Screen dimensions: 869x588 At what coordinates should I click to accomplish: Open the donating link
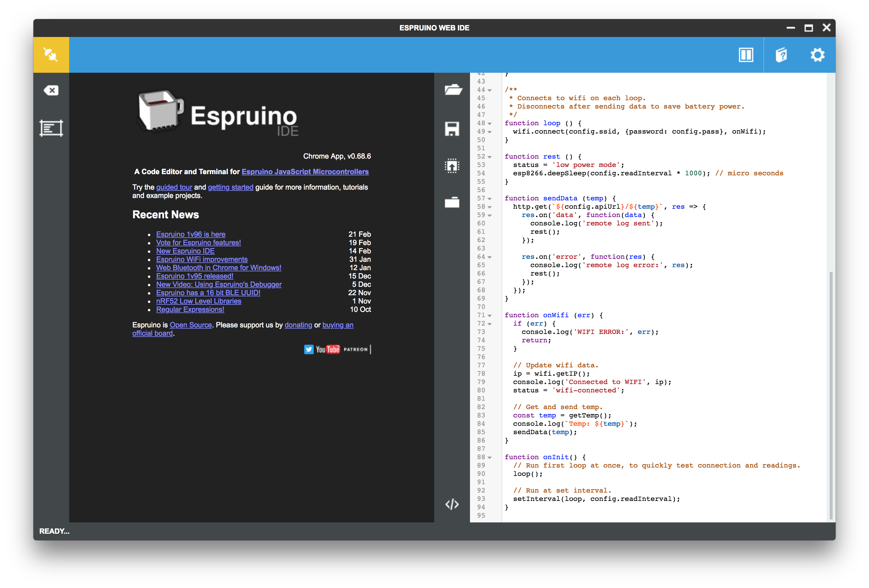pos(298,325)
